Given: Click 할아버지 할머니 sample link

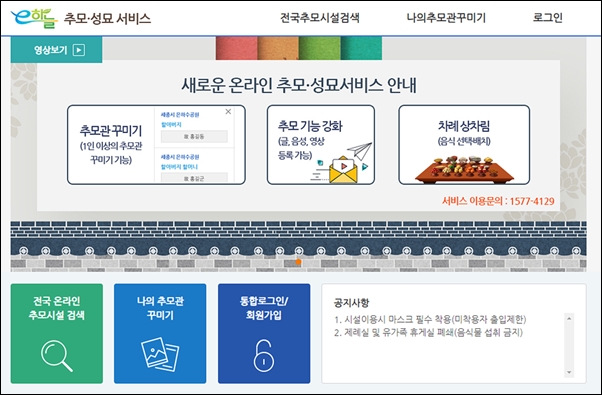Looking at the screenshot, I should coord(179,167).
